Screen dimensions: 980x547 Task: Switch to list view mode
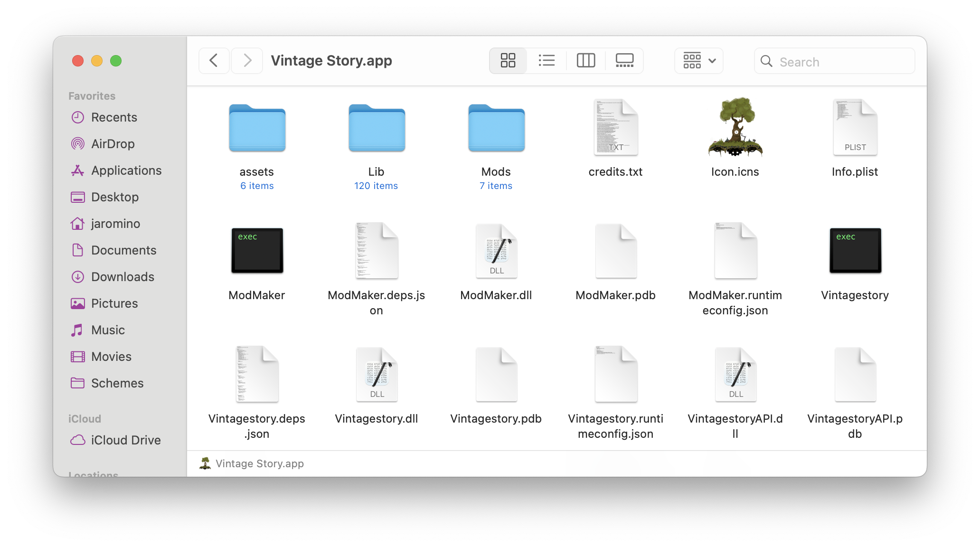coord(547,61)
